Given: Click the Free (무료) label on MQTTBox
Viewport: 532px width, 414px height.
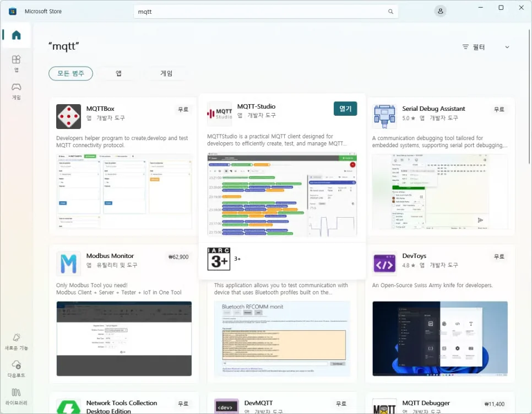Looking at the screenshot, I should [183, 109].
